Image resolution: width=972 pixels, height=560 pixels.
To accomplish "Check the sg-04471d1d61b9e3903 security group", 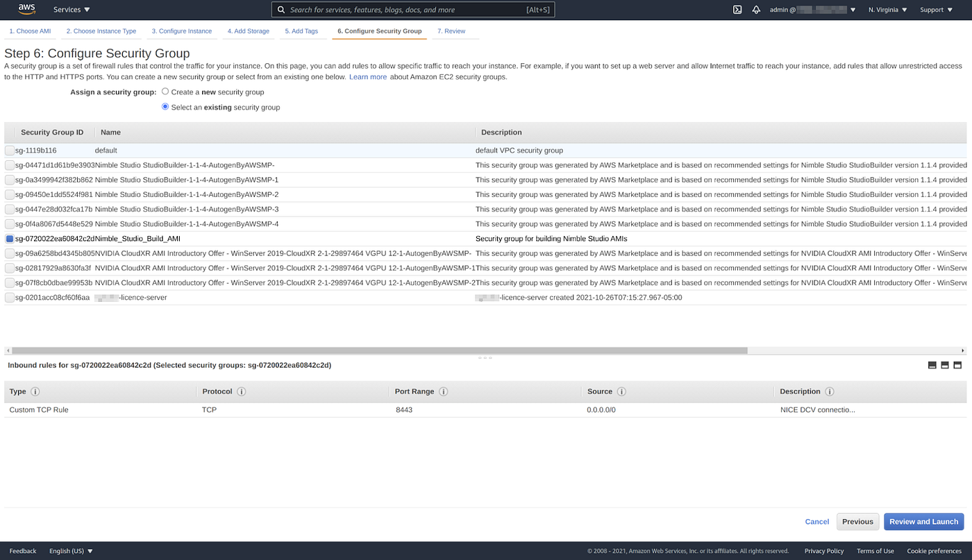I will click(10, 165).
